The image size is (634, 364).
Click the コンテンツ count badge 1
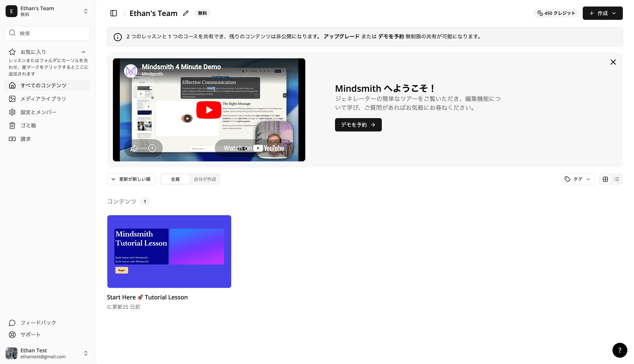(x=145, y=201)
